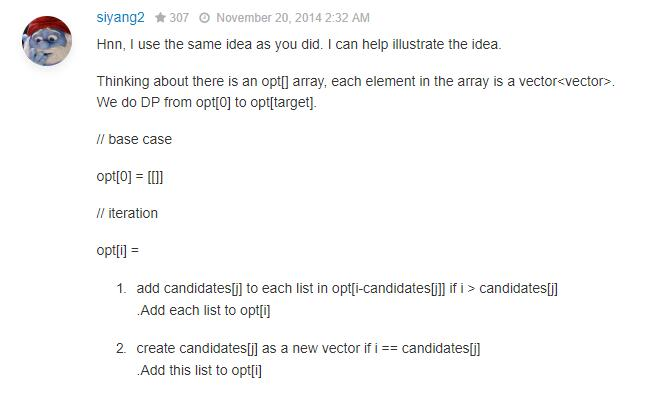Click the list number "1."
The width and height of the screenshot is (657, 402).
tap(121, 289)
